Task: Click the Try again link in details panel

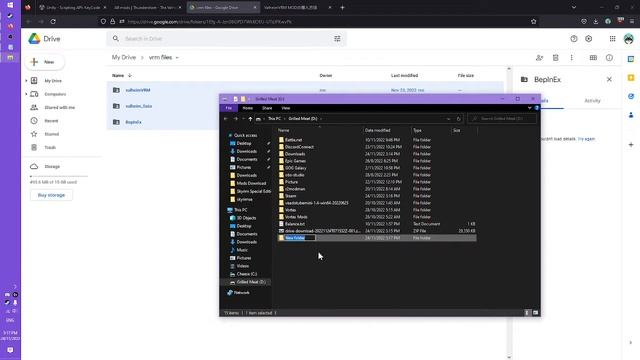Action: [586, 139]
